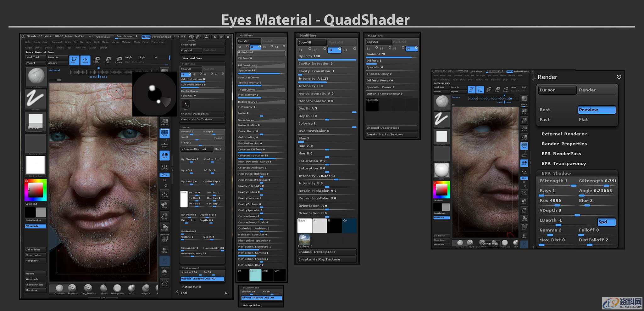This screenshot has height=311, width=644.
Task: Toggle Vibrant Shadows And AO under Shadow 100
Action: click(x=202, y=279)
